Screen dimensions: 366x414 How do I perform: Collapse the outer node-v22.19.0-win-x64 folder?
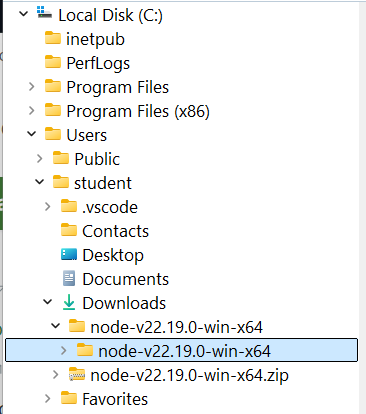[x=56, y=326]
